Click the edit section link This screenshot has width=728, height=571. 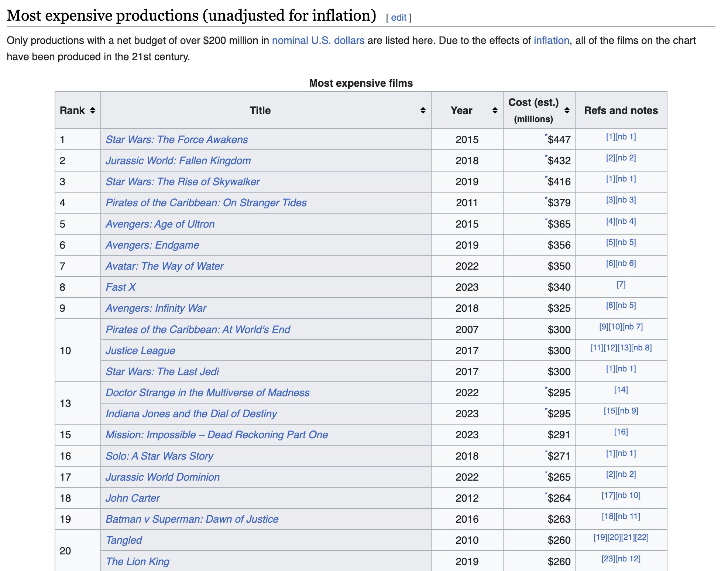(398, 17)
